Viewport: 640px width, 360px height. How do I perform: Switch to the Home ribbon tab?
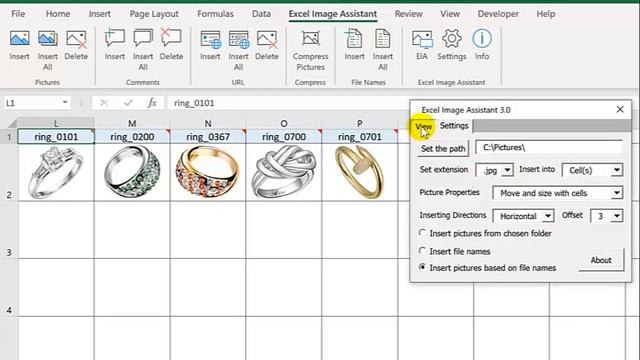coord(58,13)
